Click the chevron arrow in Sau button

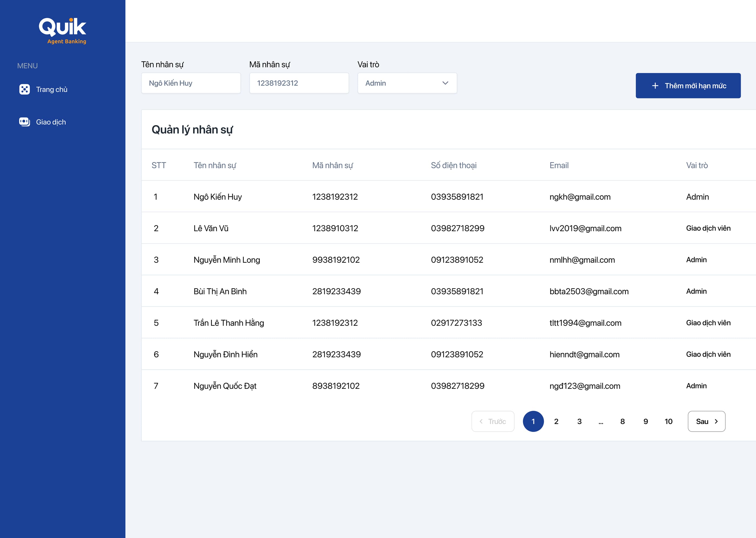coord(716,421)
